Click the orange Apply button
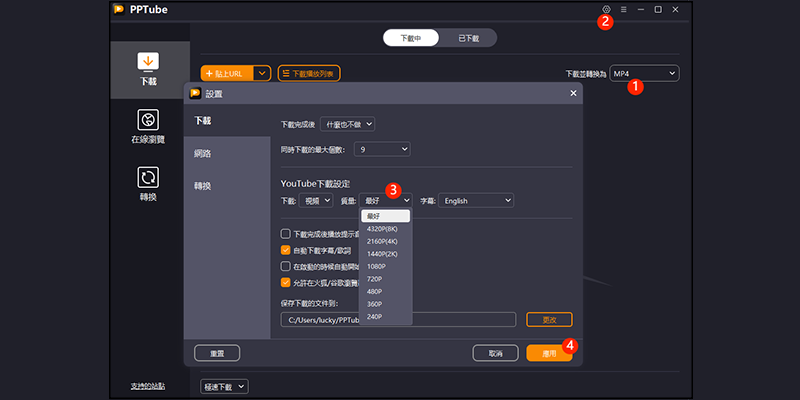This screenshot has height=400, width=800. pos(549,353)
